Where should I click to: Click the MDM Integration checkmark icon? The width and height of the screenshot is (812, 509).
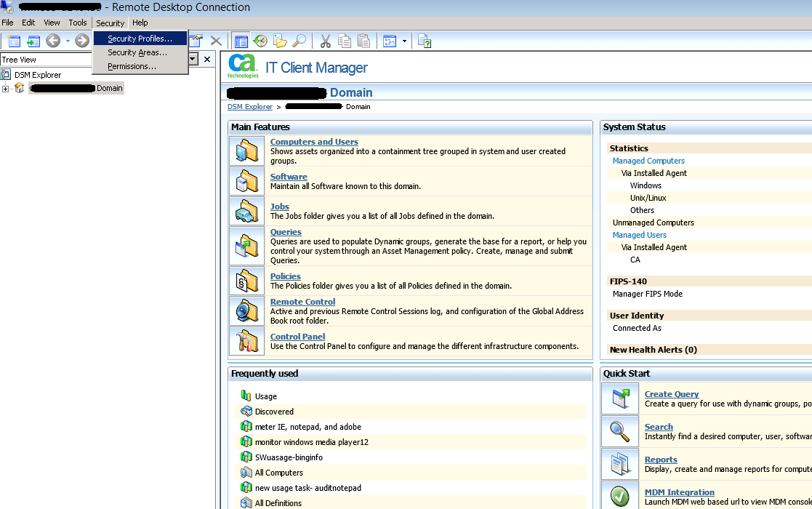point(619,496)
